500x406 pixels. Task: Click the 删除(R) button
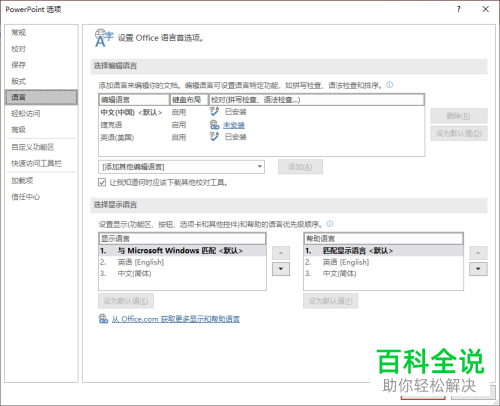459,116
